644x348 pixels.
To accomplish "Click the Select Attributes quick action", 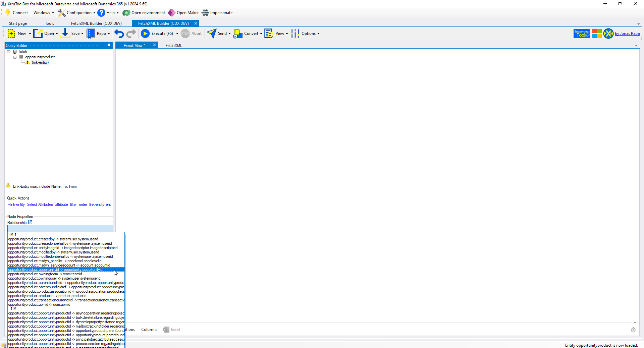I will (x=40, y=205).
